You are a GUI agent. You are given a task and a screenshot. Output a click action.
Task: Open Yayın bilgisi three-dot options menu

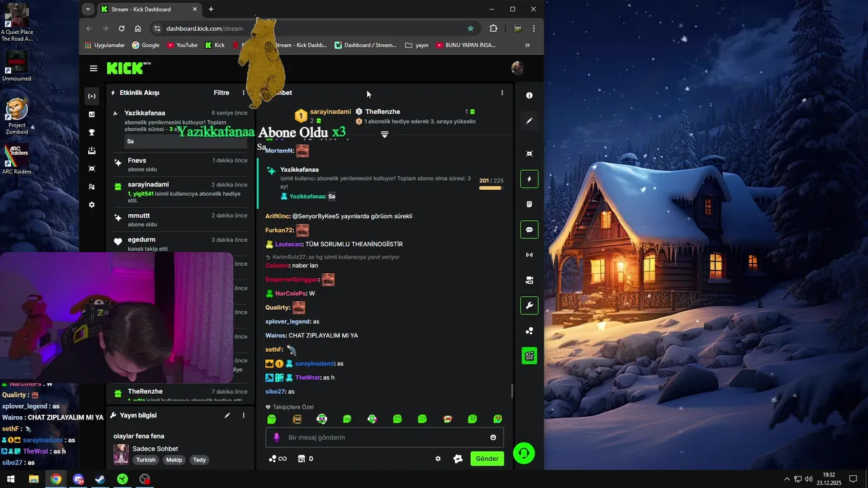pos(243,415)
